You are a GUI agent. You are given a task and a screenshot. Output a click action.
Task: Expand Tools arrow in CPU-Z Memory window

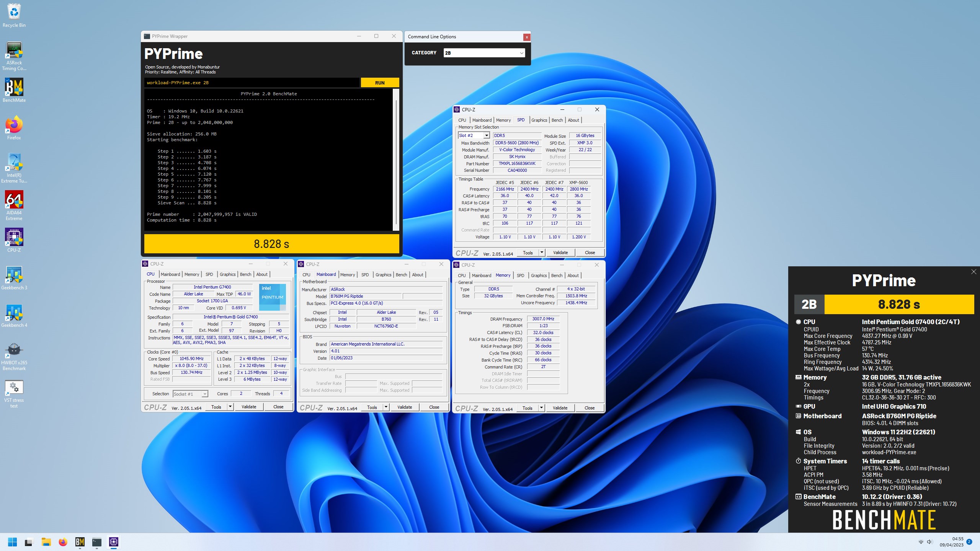541,408
